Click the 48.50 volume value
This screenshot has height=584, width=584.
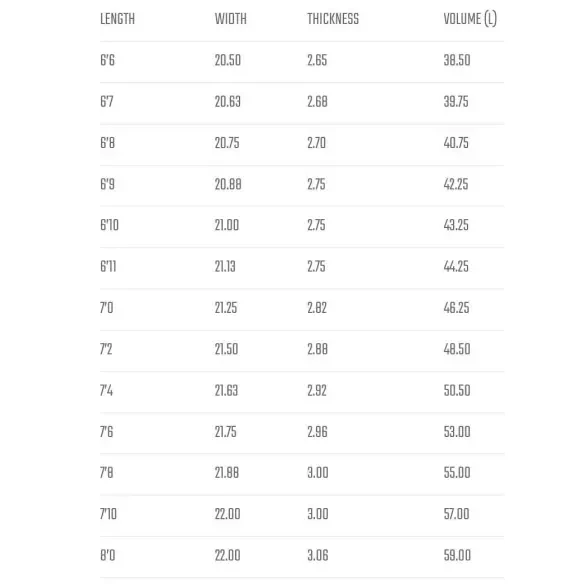click(457, 349)
